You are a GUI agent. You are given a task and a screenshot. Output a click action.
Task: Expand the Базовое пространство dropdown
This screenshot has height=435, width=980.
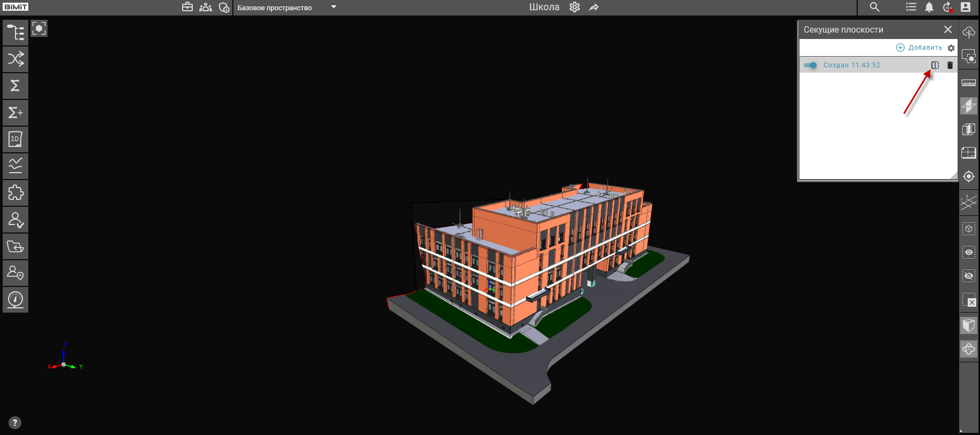(x=334, y=7)
